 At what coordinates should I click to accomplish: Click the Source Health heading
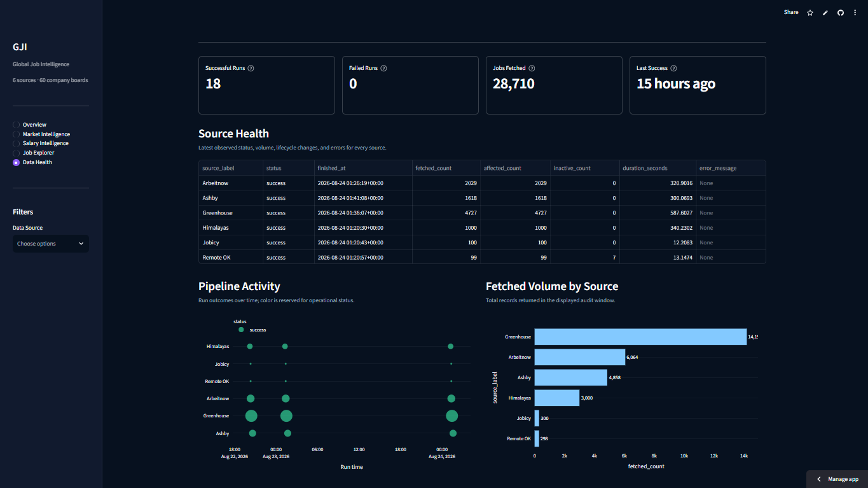233,134
